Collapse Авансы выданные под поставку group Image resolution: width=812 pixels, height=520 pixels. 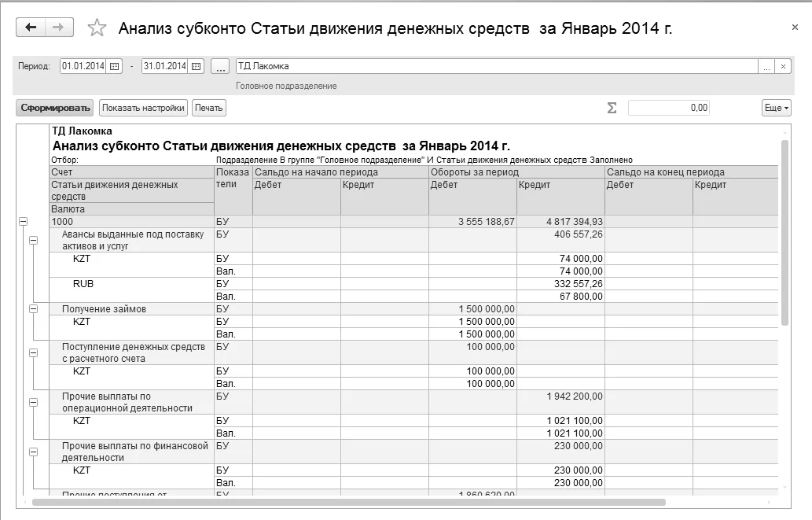pyautogui.click(x=33, y=240)
